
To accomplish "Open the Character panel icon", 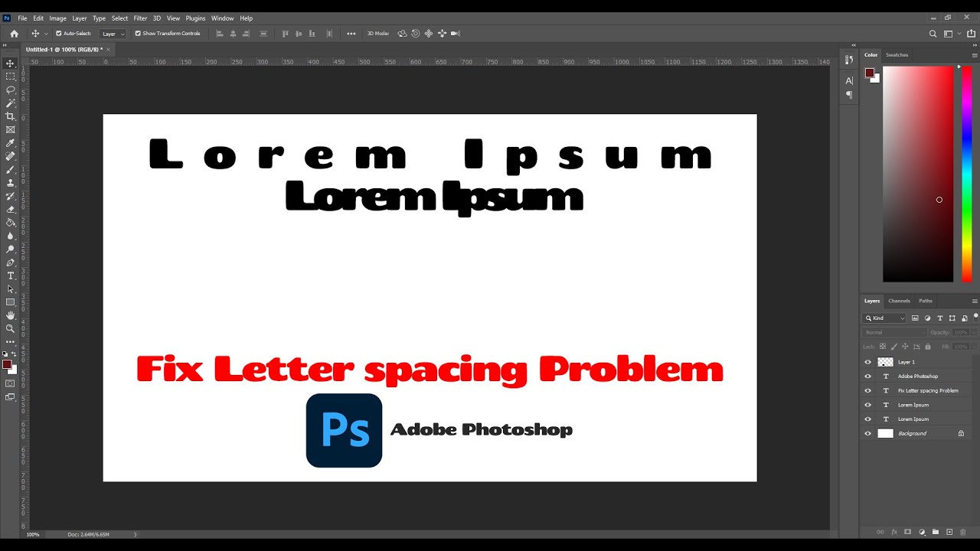I will point(849,80).
